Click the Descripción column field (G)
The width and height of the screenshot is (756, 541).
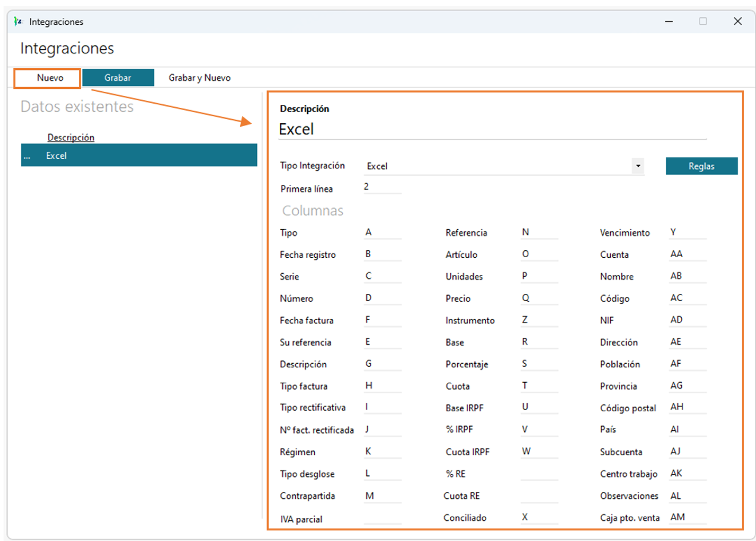[382, 364]
